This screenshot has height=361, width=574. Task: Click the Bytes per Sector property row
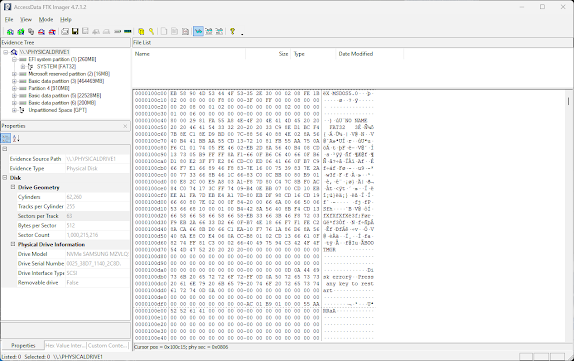pos(66,226)
